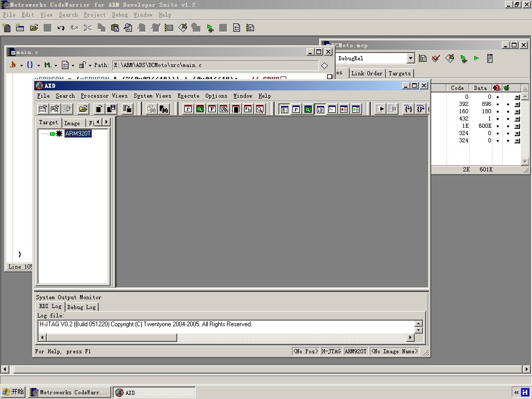The height and width of the screenshot is (399, 532).
Task: Select the ARM920T target tree item
Action: 78,134
